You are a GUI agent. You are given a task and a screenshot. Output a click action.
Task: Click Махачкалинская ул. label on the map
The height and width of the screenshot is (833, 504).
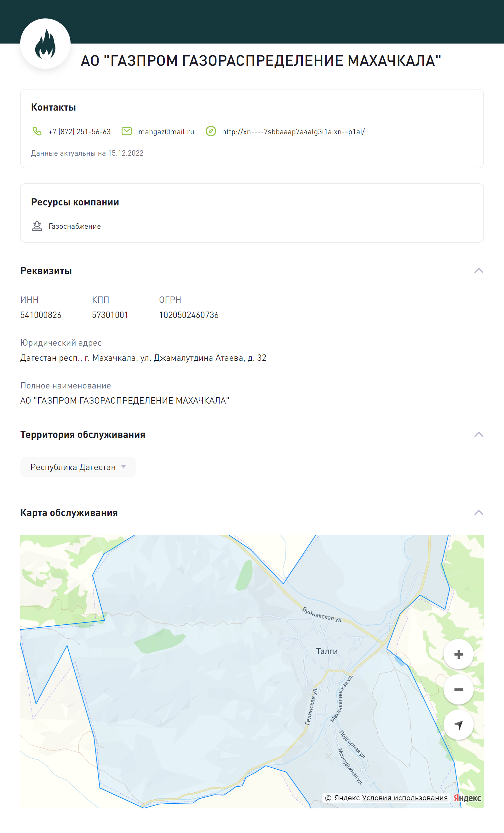341,699
